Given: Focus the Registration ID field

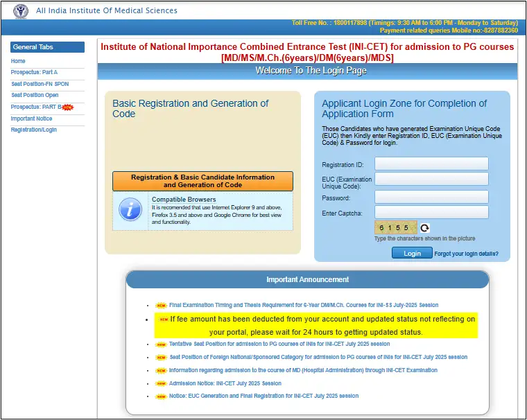Looking at the screenshot, I should (x=431, y=164).
